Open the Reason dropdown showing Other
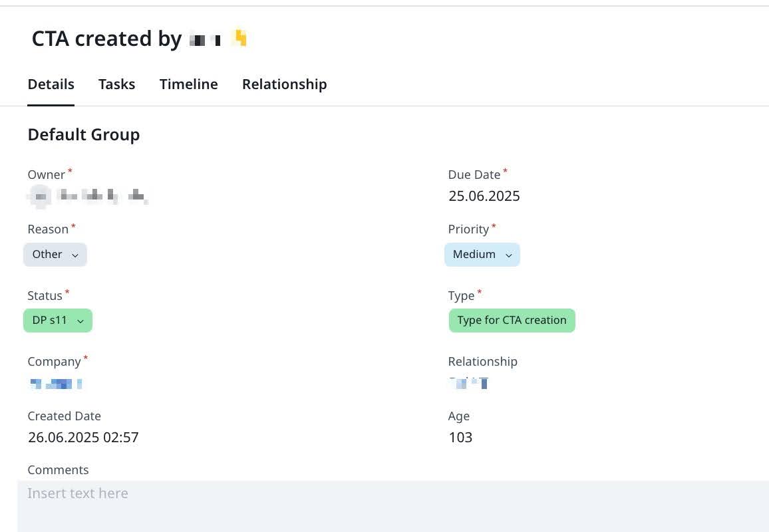This screenshot has width=769, height=532. coord(55,254)
